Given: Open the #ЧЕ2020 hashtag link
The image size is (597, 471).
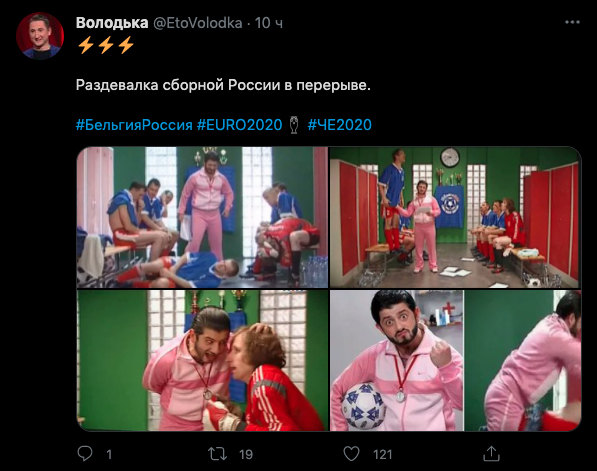Looking at the screenshot, I should coord(340,125).
